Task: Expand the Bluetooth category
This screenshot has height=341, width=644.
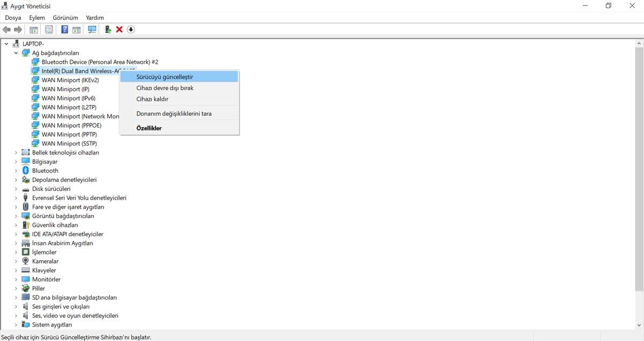Action: (16, 171)
